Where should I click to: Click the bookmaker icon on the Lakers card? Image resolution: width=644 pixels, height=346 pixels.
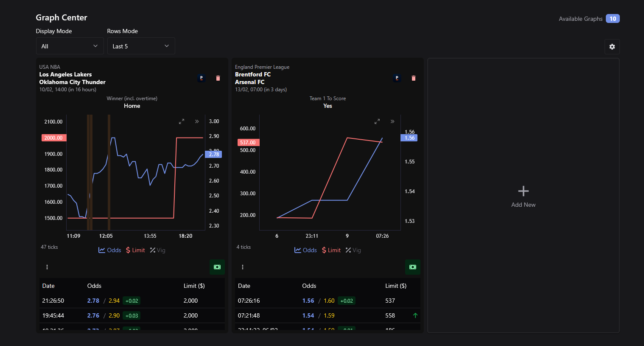click(202, 78)
